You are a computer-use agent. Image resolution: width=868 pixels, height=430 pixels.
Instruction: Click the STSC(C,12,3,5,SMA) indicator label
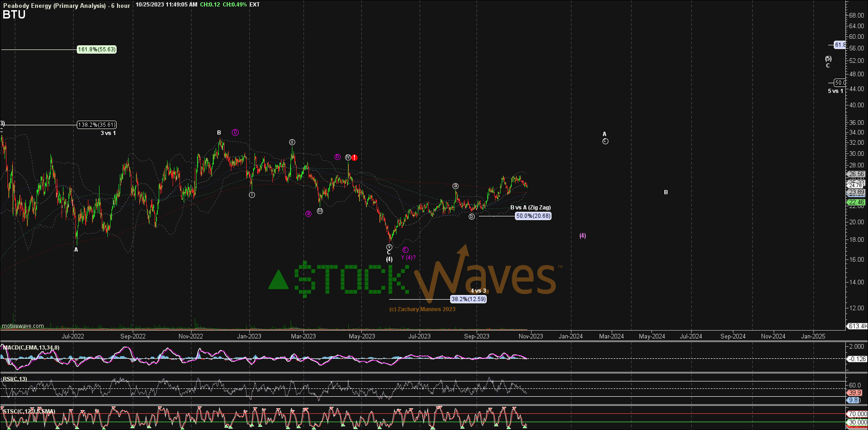pyautogui.click(x=29, y=412)
